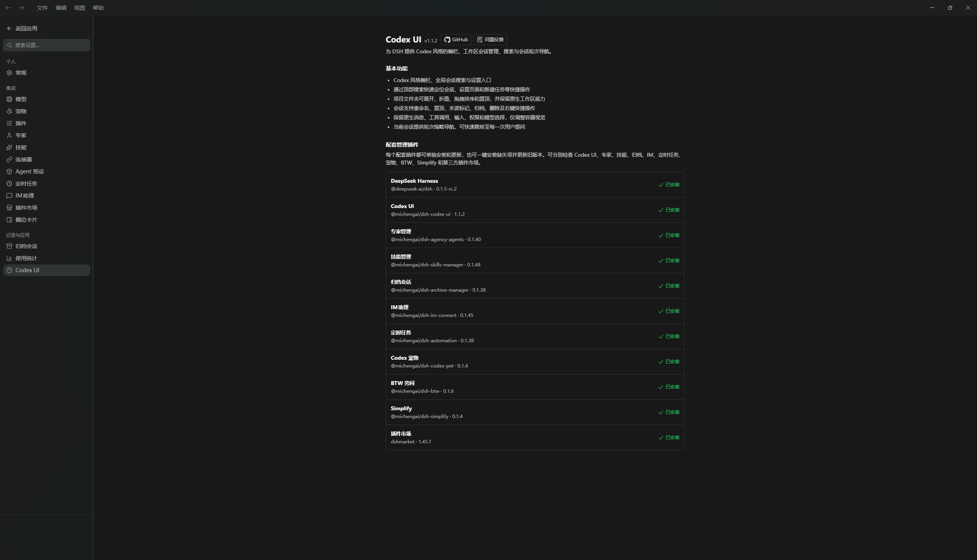
Task: Click the sparkle icon beside 技能
Action: (9, 147)
